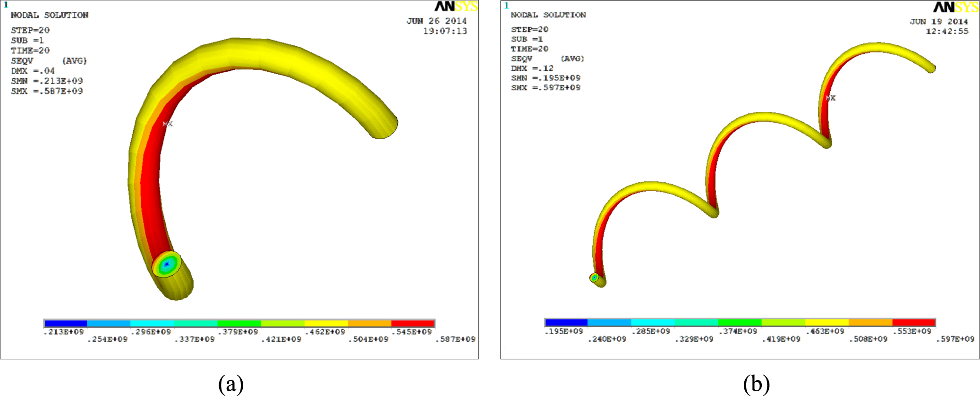Pick the orange legend swatch in plot (b)
This screenshot has width=980, height=396.
pos(870,322)
